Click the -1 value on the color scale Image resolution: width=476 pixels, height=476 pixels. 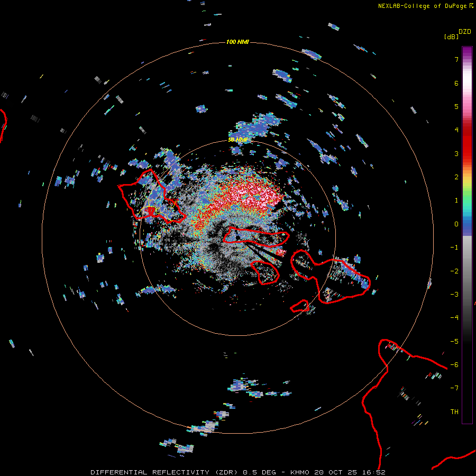(x=454, y=248)
